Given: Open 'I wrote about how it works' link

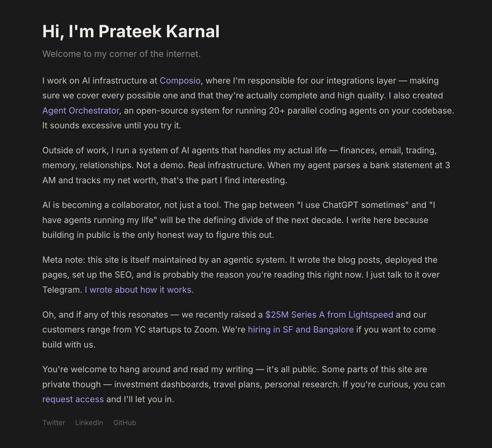Looking at the screenshot, I should [139, 290].
